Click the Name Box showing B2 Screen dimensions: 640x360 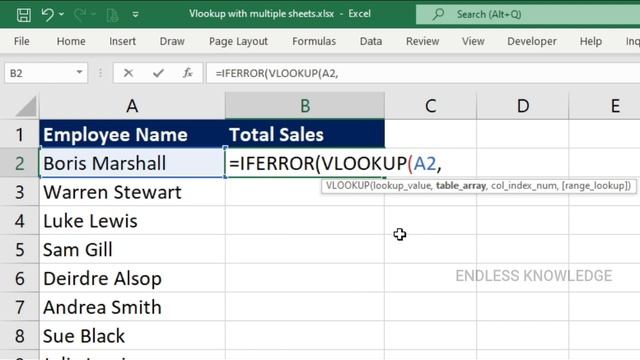pyautogui.click(x=40, y=73)
